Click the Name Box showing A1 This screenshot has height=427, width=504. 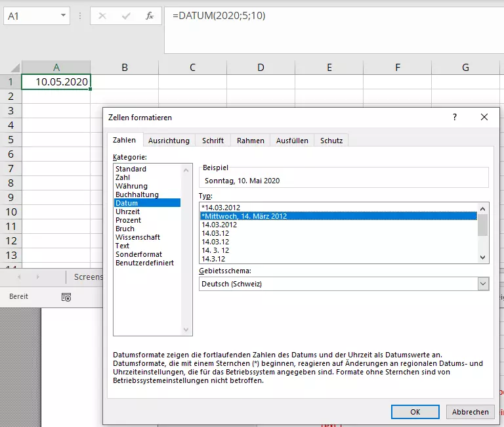coord(36,16)
